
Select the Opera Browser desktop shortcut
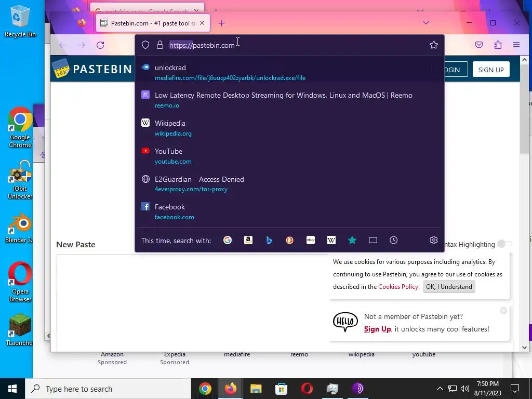point(20,282)
